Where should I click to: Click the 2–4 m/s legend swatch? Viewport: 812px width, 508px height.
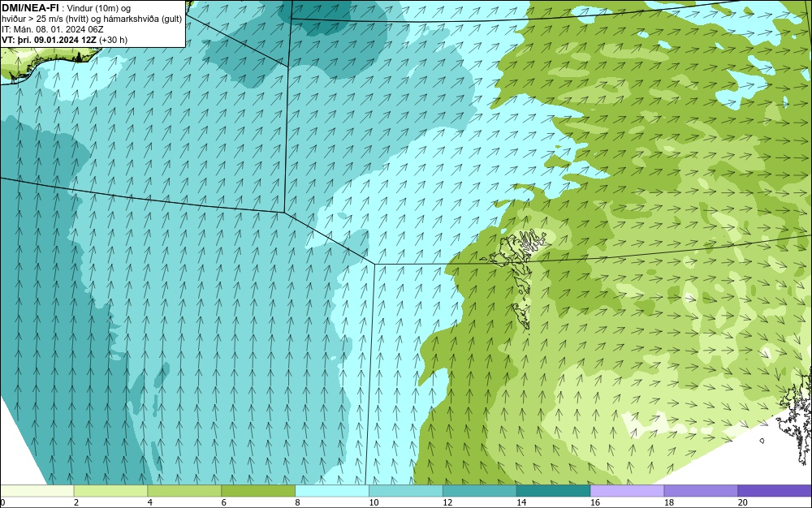coord(110,490)
